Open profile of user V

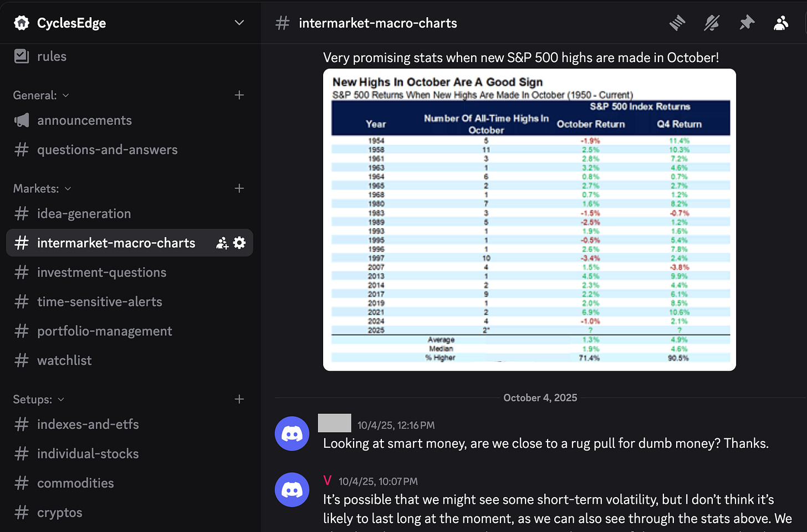pyautogui.click(x=328, y=480)
